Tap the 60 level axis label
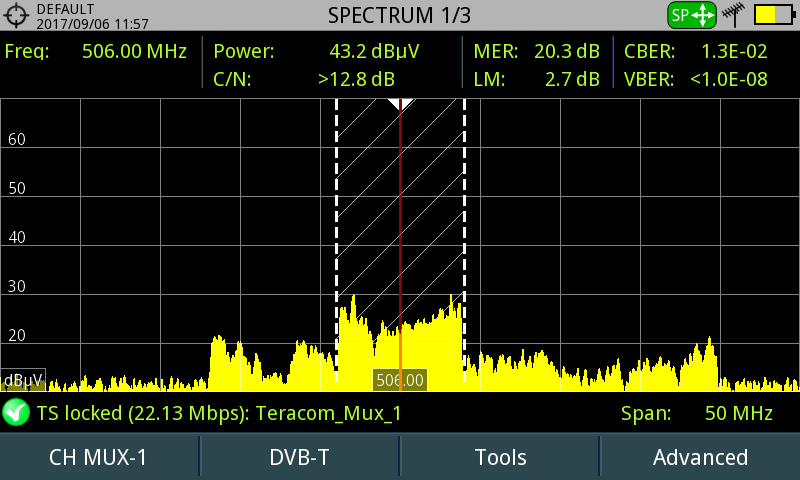This screenshot has width=800, height=480. pos(17,139)
